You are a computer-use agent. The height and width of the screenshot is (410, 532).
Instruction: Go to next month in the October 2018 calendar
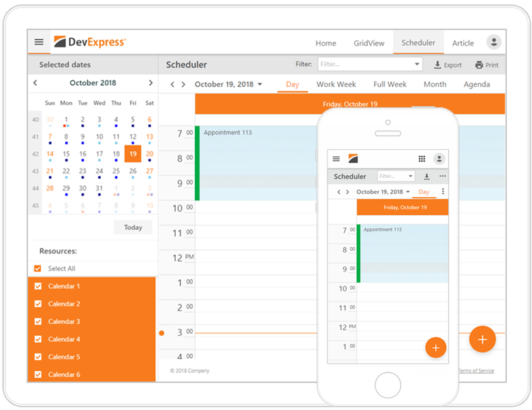point(151,83)
